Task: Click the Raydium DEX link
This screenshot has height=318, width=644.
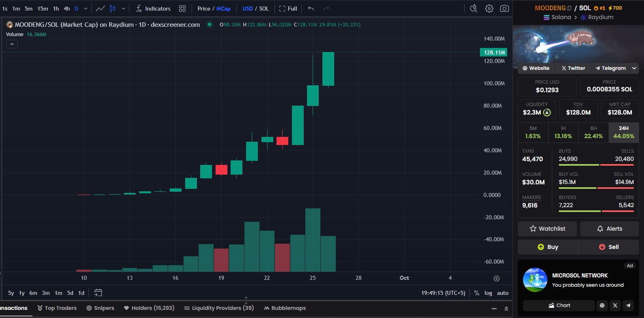Action: click(x=597, y=17)
